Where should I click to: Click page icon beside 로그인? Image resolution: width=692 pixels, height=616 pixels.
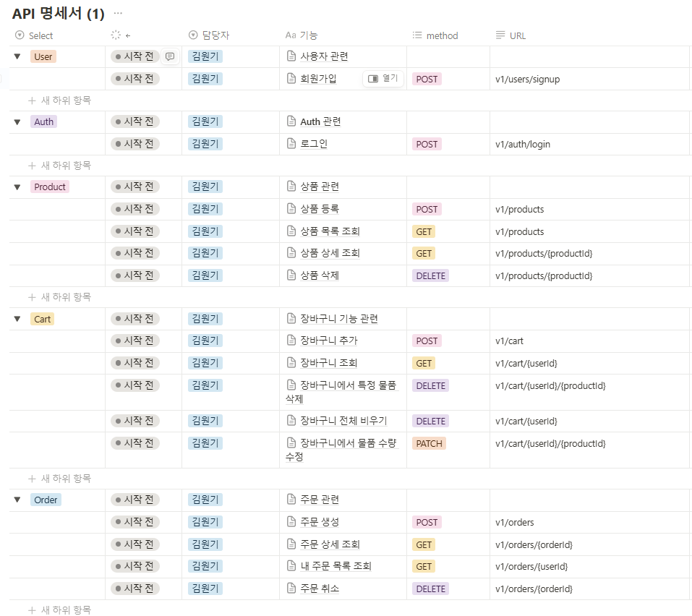click(291, 143)
